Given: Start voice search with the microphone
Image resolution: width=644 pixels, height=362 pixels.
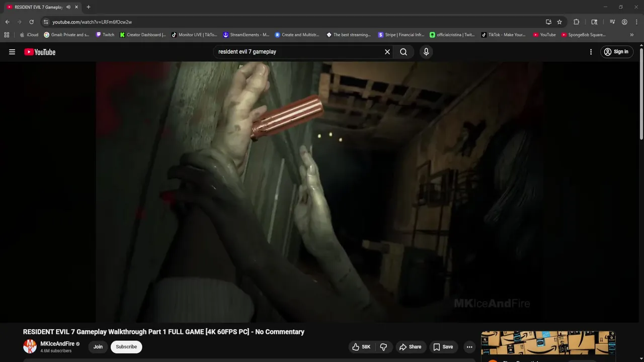Looking at the screenshot, I should point(426,52).
